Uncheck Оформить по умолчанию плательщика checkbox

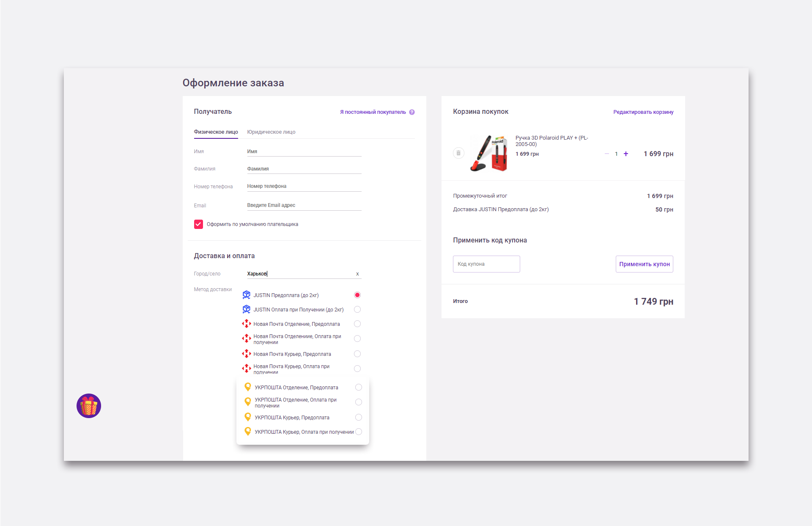(x=198, y=224)
